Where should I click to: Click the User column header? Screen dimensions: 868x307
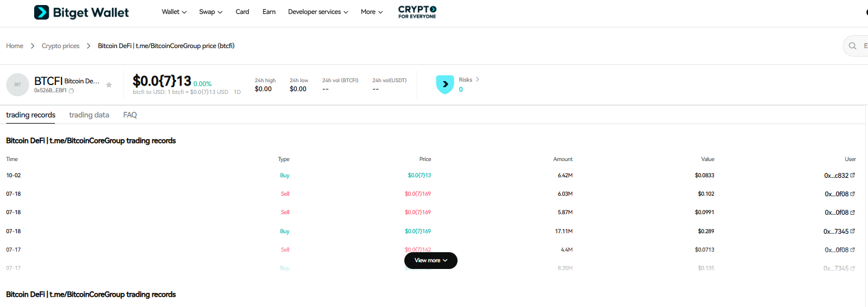click(x=850, y=159)
